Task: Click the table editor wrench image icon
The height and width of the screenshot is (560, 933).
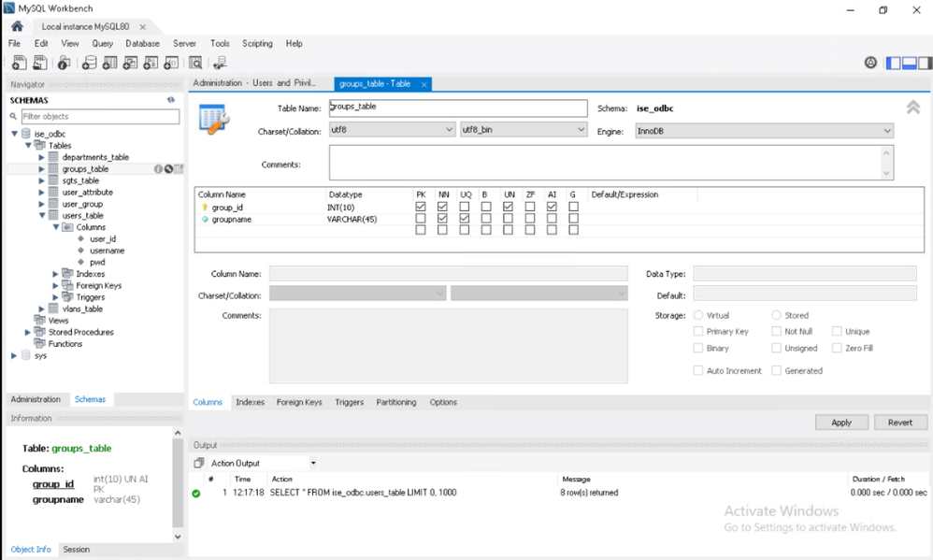Action: click(x=213, y=119)
